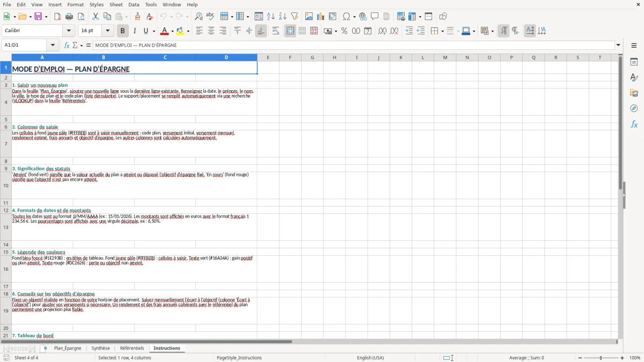Switch to the Référentiels sheet tab

pyautogui.click(x=132, y=348)
